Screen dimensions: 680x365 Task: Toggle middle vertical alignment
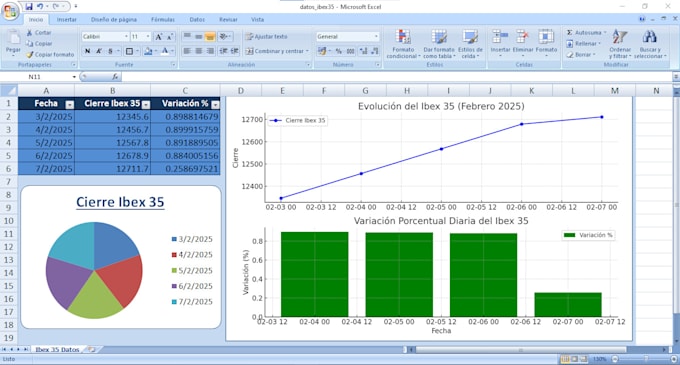point(199,37)
